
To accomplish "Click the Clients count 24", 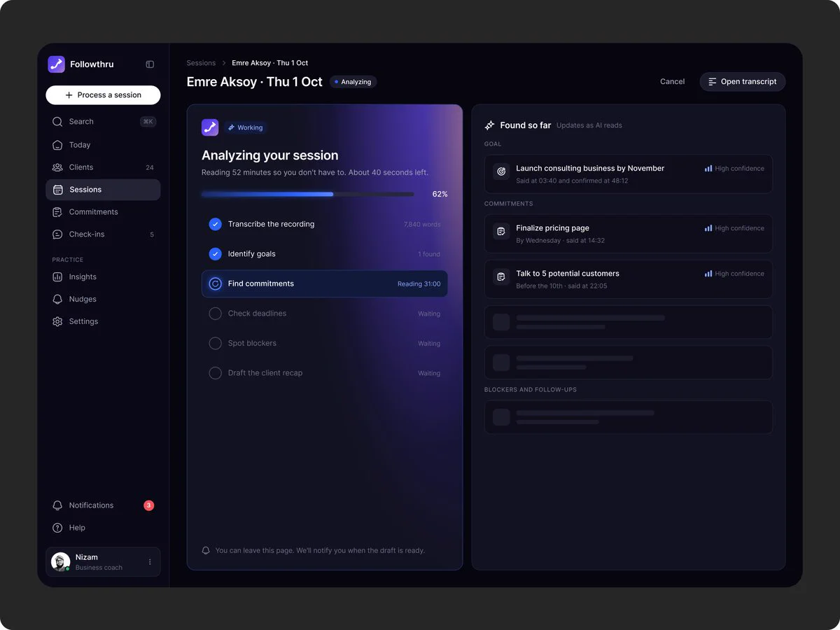I will 150,168.
